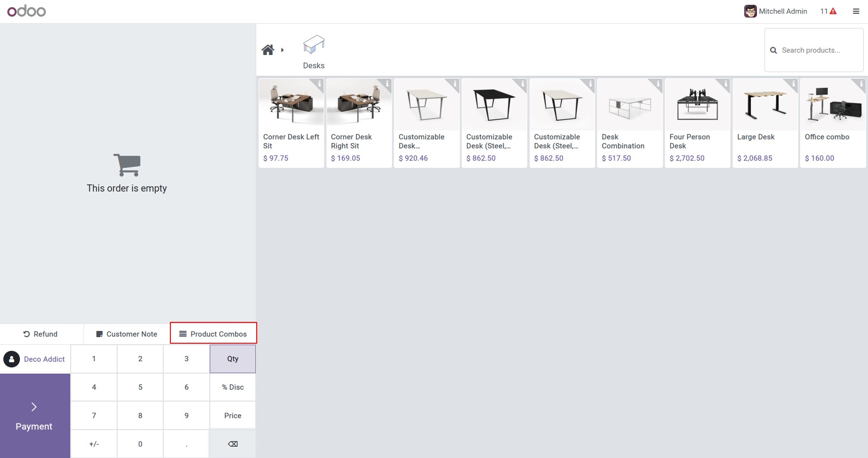Add Corner Desk Right Sit product
Image resolution: width=868 pixels, height=458 pixels.
tap(359, 123)
